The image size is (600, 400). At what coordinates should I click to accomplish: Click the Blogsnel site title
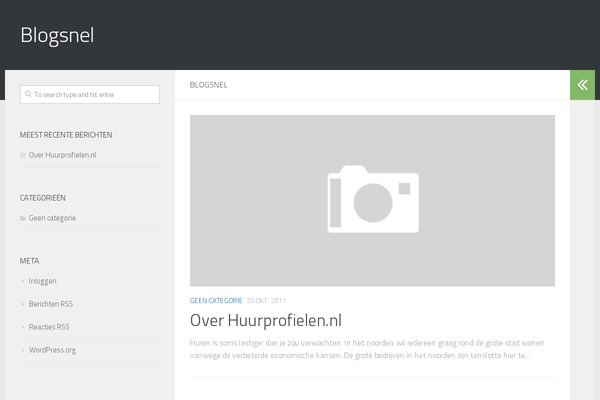[57, 35]
